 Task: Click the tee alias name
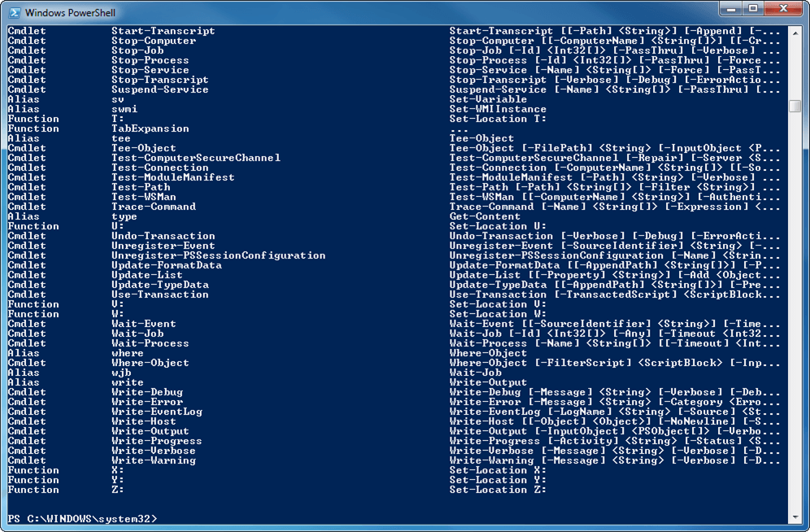(x=121, y=138)
